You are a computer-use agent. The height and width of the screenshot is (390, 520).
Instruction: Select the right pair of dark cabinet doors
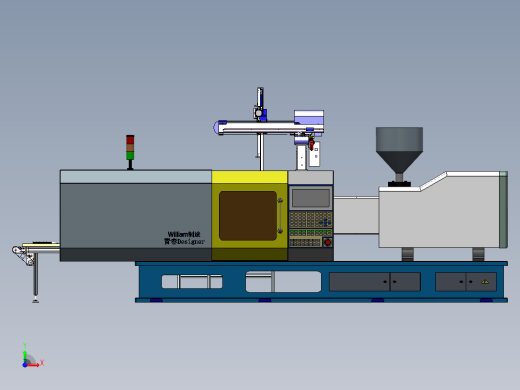pos(466,282)
